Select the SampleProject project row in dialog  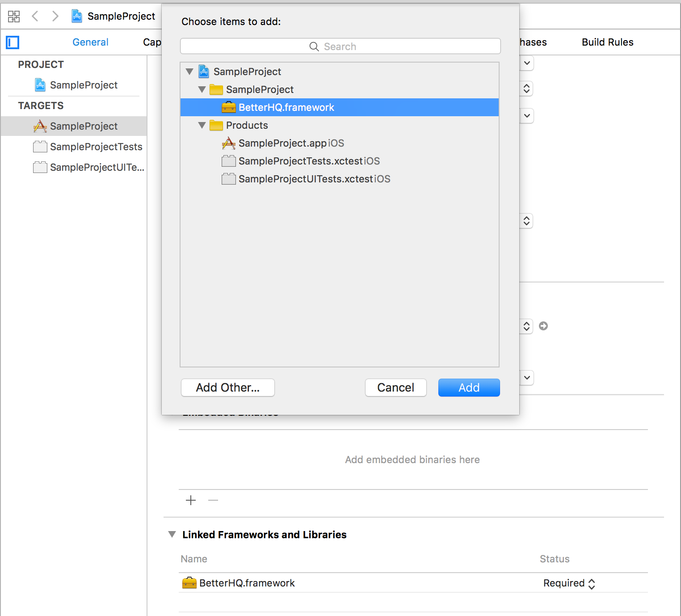[x=340, y=72]
